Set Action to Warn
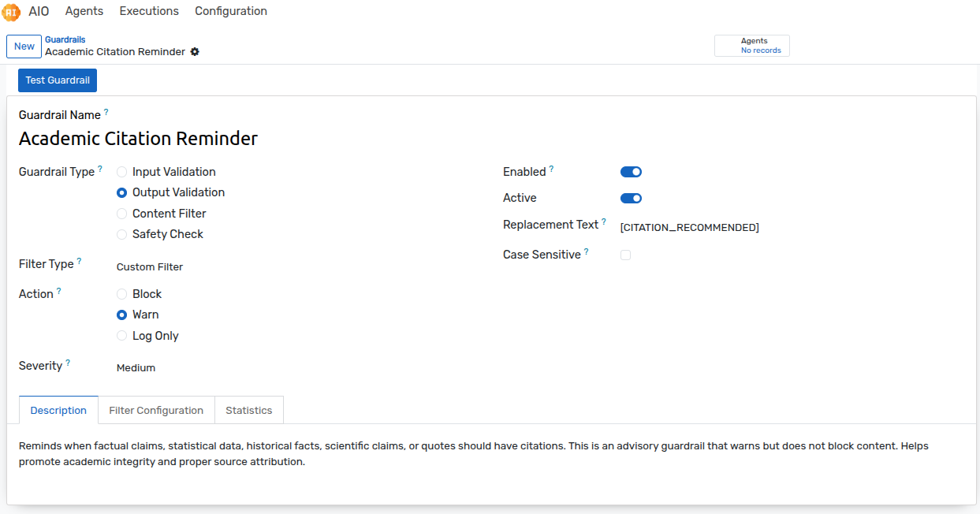This screenshot has height=514, width=980. tap(121, 315)
